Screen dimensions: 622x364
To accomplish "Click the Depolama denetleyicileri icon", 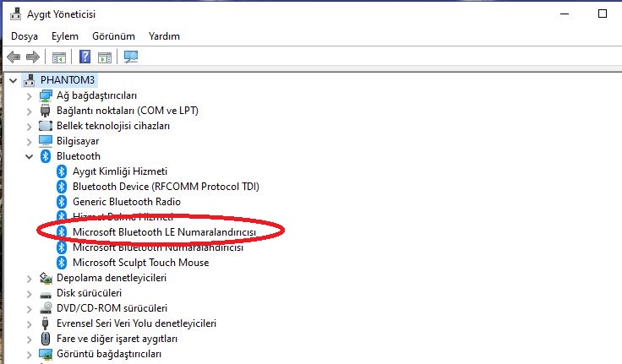I will pyautogui.click(x=46, y=278).
